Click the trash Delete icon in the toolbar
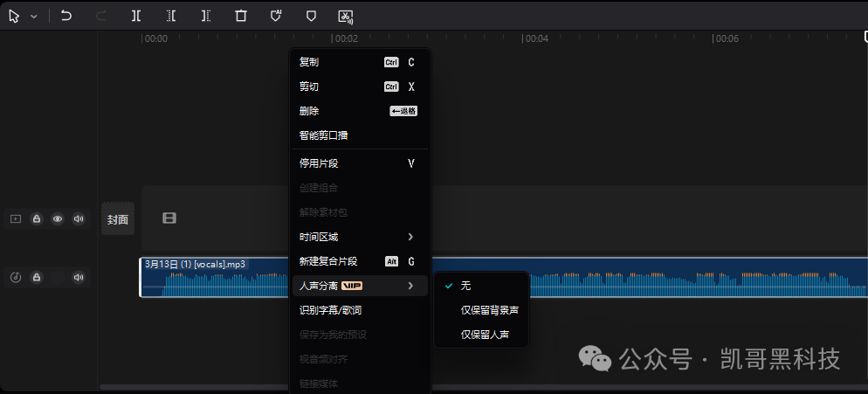The height and width of the screenshot is (394, 868). [x=241, y=16]
